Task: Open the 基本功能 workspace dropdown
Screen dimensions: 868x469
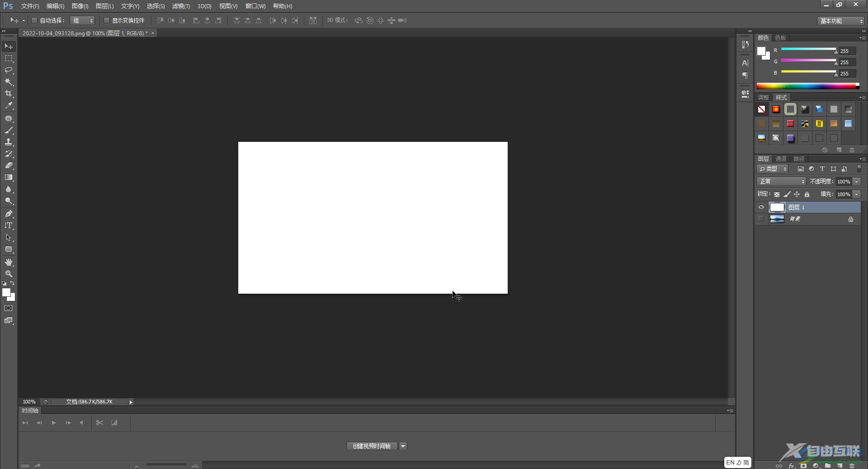Action: coord(841,21)
